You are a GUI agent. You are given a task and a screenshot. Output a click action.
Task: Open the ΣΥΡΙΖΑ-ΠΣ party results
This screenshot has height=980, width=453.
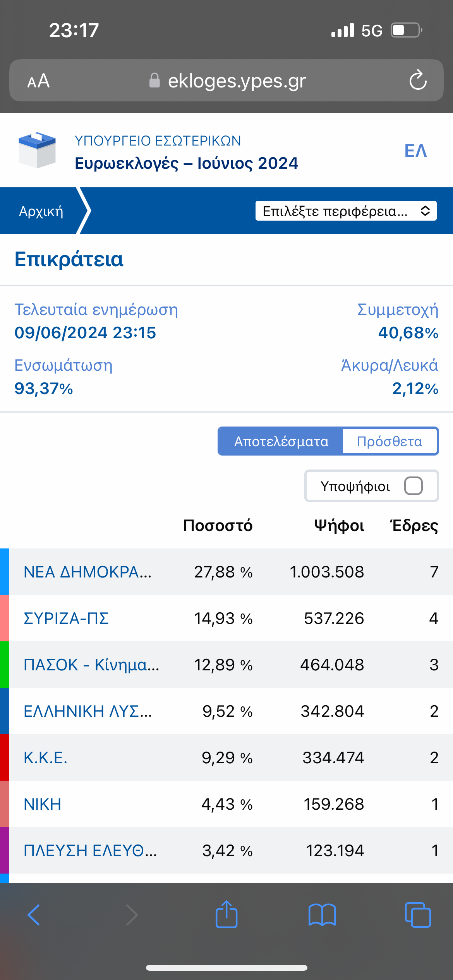(x=66, y=618)
